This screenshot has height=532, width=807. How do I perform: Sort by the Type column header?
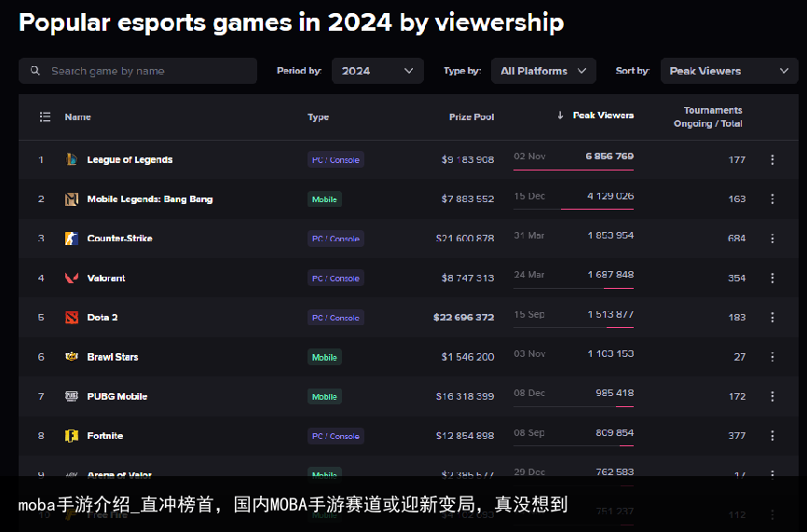[318, 116]
